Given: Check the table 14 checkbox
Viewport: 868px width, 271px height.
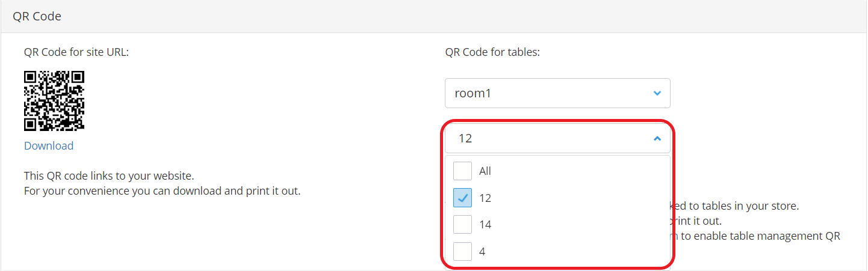Looking at the screenshot, I should [x=462, y=224].
